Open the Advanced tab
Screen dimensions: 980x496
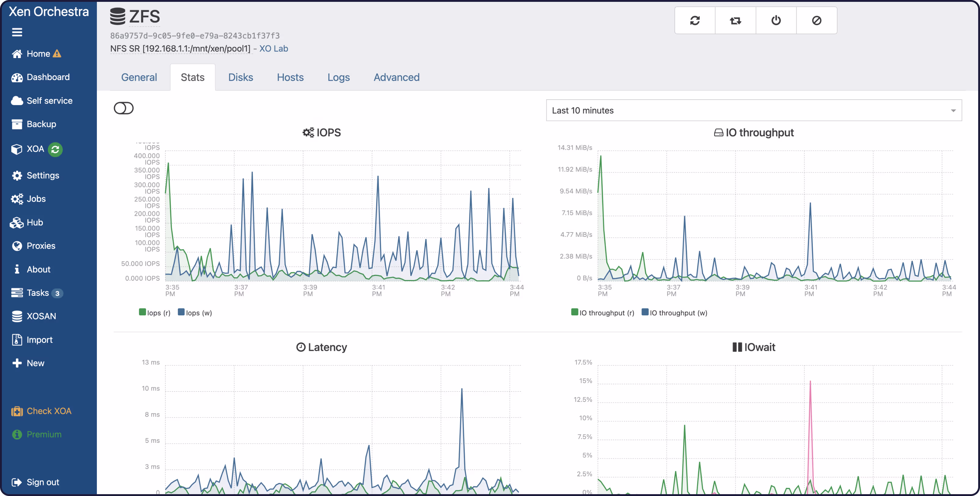[x=396, y=77]
